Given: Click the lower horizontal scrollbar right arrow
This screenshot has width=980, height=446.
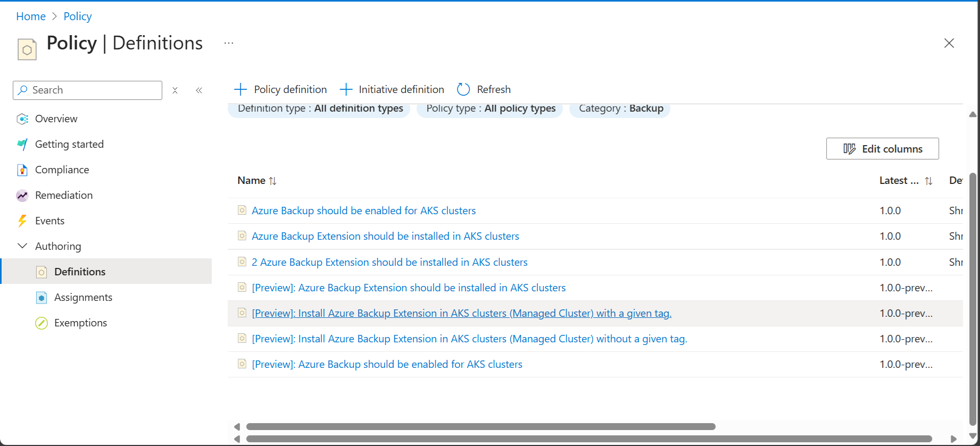Looking at the screenshot, I should (x=954, y=439).
